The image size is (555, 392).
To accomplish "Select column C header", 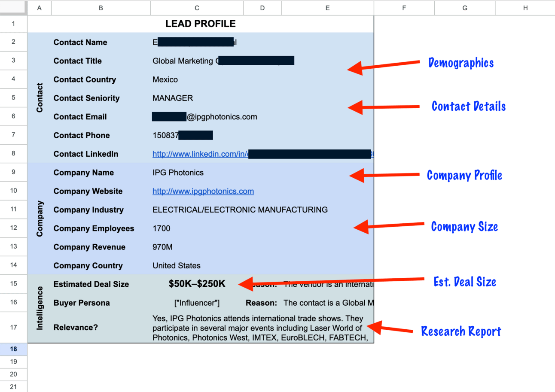I will (x=197, y=8).
